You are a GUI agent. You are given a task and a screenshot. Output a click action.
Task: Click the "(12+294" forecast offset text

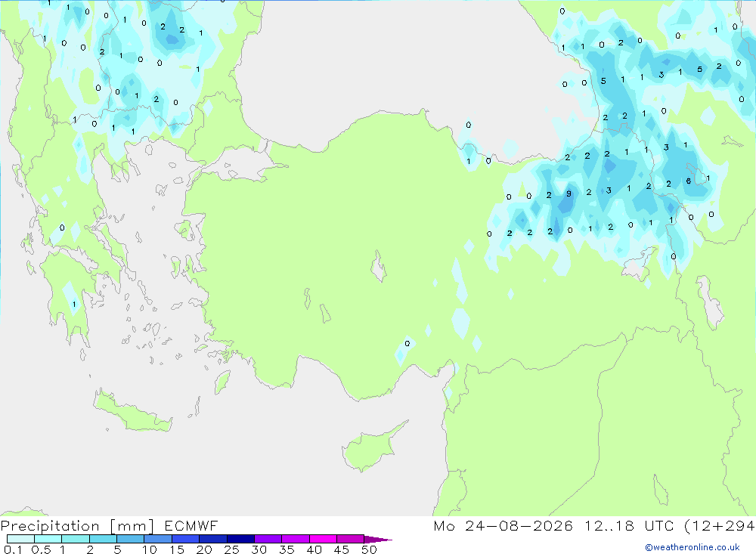click(x=720, y=526)
